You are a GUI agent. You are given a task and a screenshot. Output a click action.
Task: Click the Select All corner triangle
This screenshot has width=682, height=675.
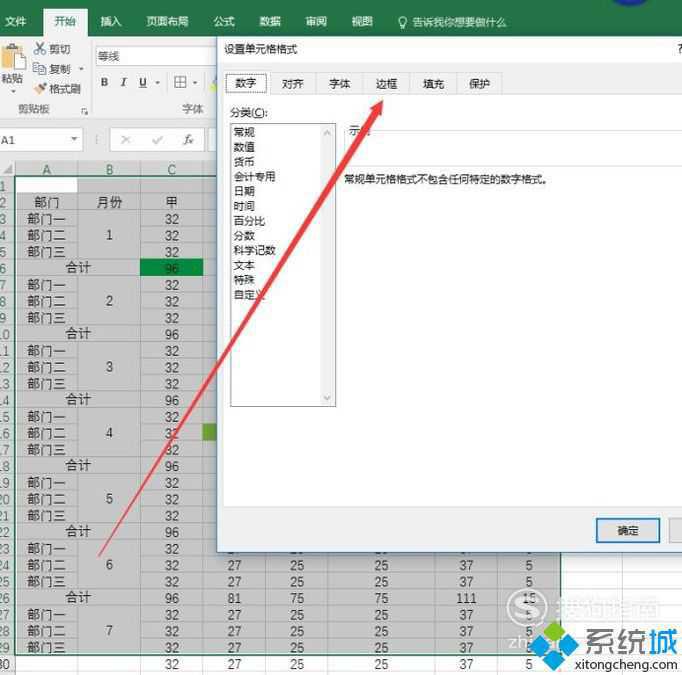[x=8, y=168]
